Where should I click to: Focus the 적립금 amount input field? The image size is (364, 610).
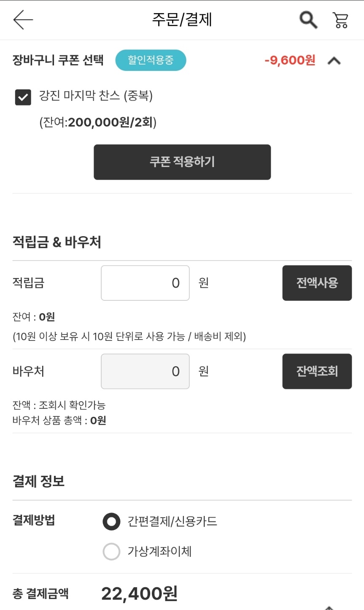point(145,283)
